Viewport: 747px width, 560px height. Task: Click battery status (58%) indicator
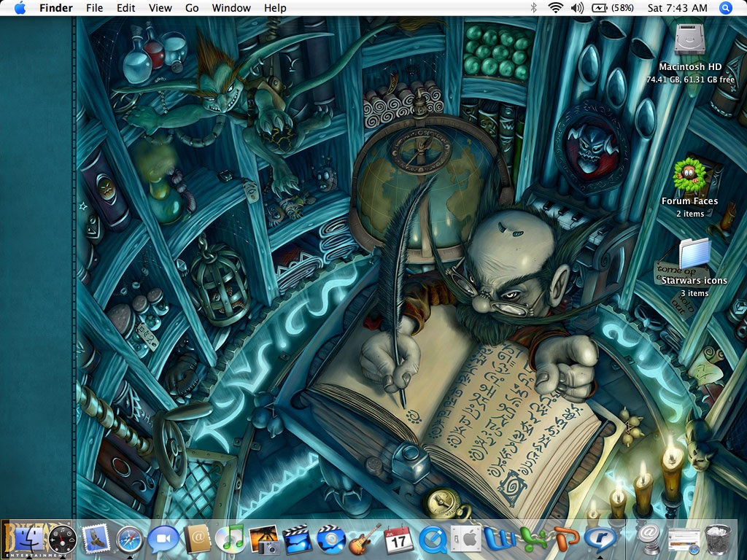[x=613, y=8]
